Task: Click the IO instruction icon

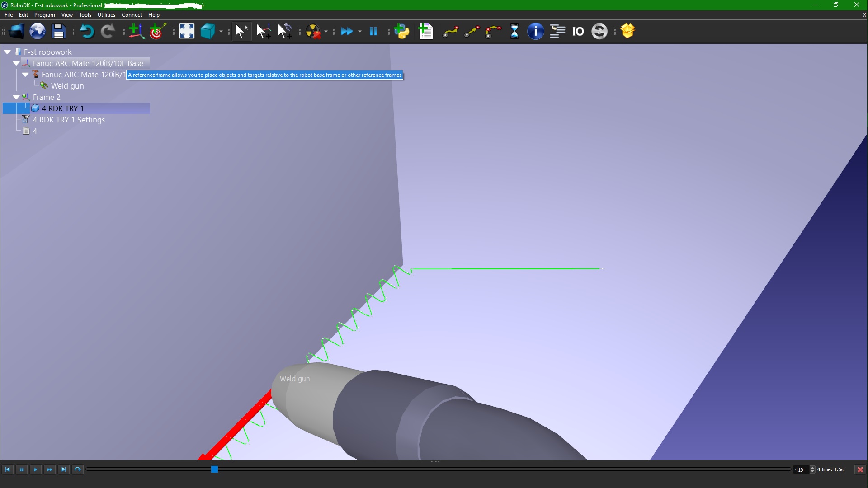Action: pos(578,31)
